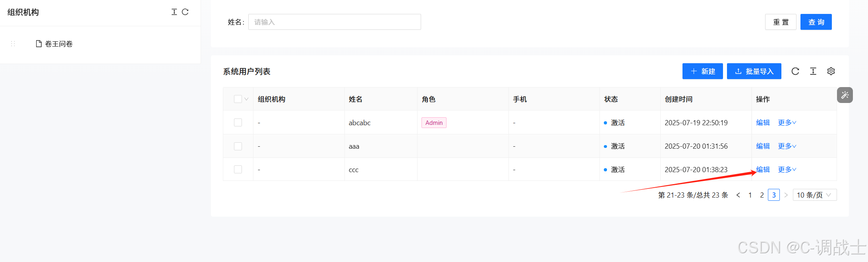
Task: Click the 查询 button
Action: coord(816,22)
